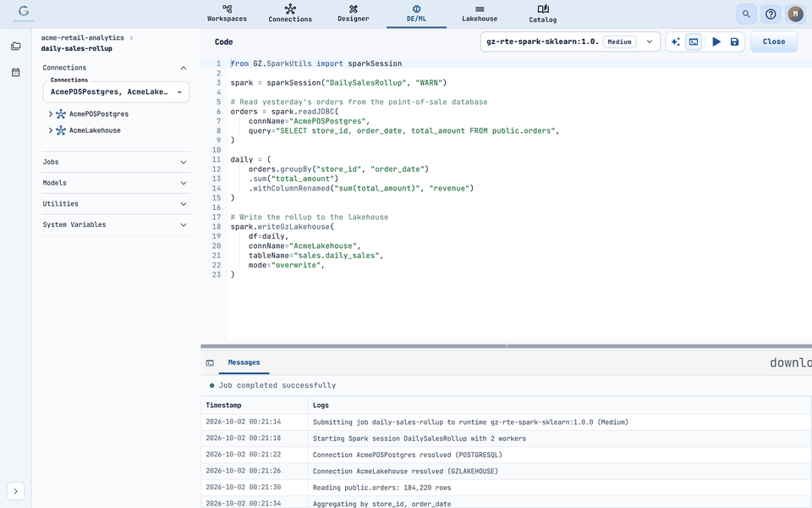This screenshot has width=812, height=508.
Task: Open the help question mark icon
Action: [771, 14]
